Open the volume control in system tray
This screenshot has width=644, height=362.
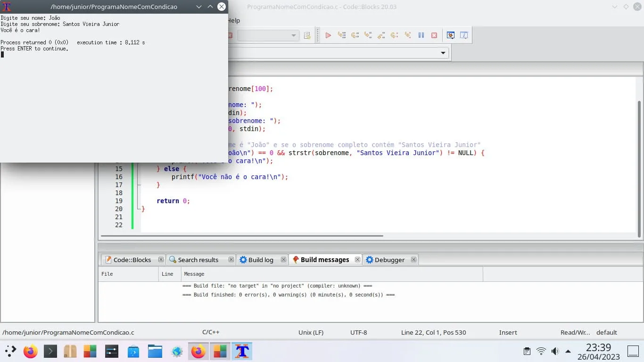(x=555, y=351)
